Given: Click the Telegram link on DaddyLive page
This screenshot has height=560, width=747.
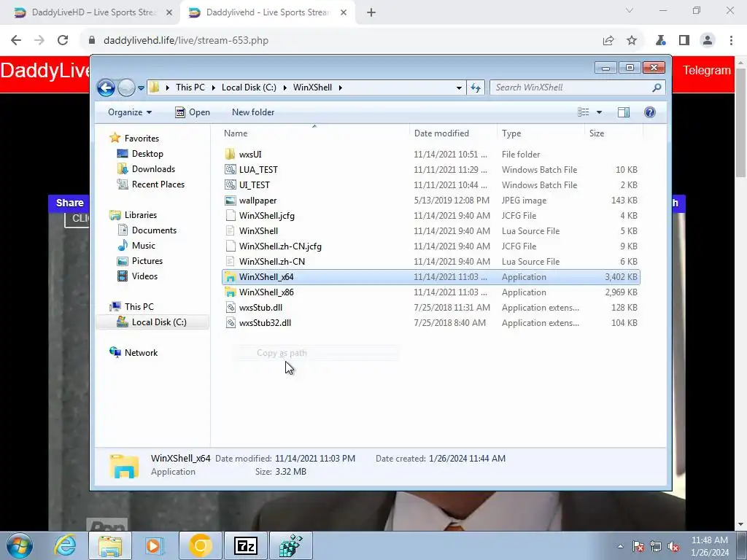Looking at the screenshot, I should click(706, 71).
